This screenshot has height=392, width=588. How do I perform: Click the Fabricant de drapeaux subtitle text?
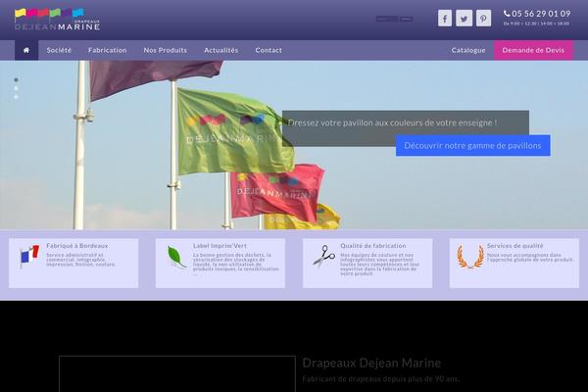(x=380, y=379)
